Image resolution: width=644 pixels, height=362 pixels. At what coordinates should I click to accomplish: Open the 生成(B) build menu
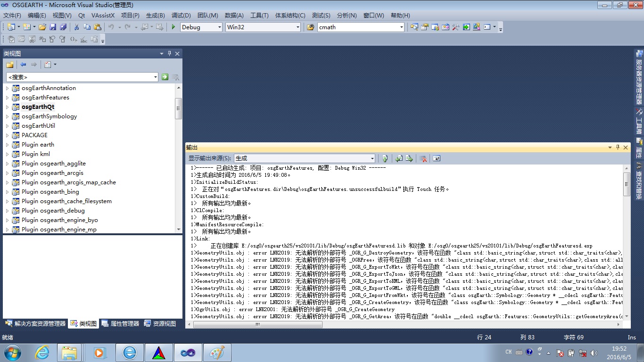[x=156, y=16]
